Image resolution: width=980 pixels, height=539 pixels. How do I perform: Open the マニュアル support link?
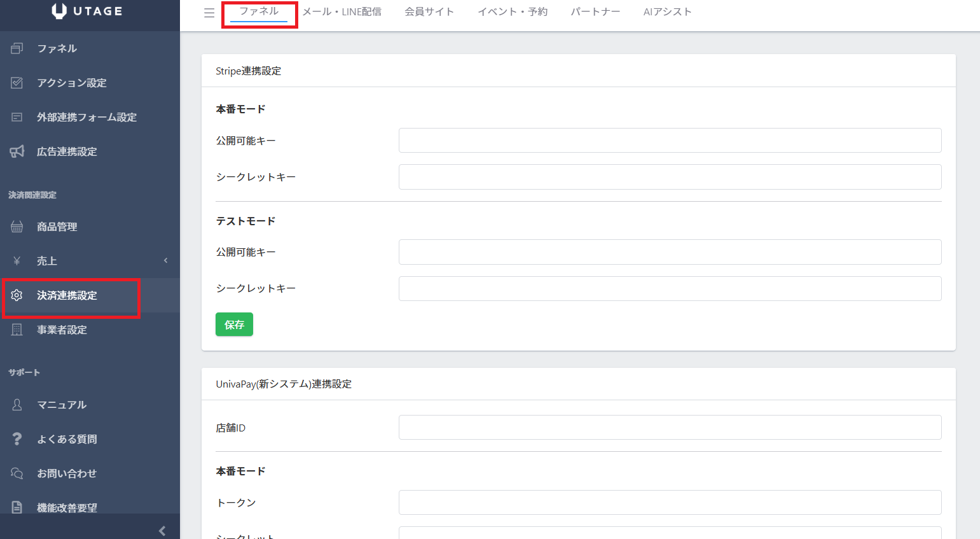tap(62, 405)
